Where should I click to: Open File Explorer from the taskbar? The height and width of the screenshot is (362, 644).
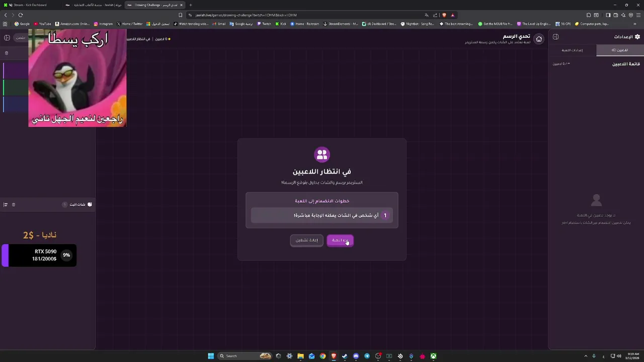(x=300, y=356)
